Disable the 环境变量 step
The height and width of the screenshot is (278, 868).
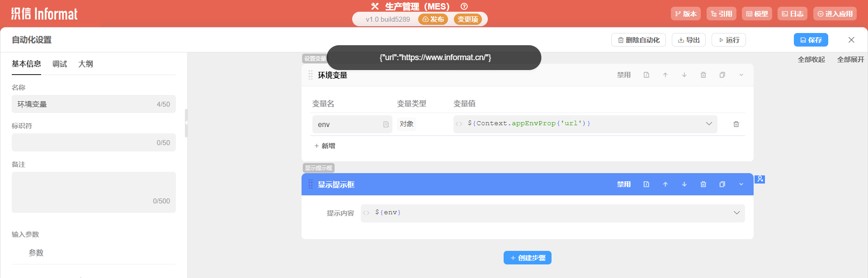point(623,75)
